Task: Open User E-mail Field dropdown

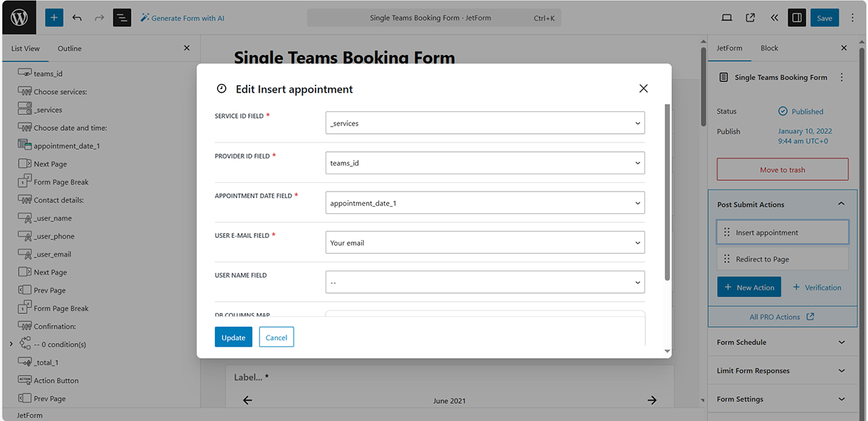Action: pos(485,242)
